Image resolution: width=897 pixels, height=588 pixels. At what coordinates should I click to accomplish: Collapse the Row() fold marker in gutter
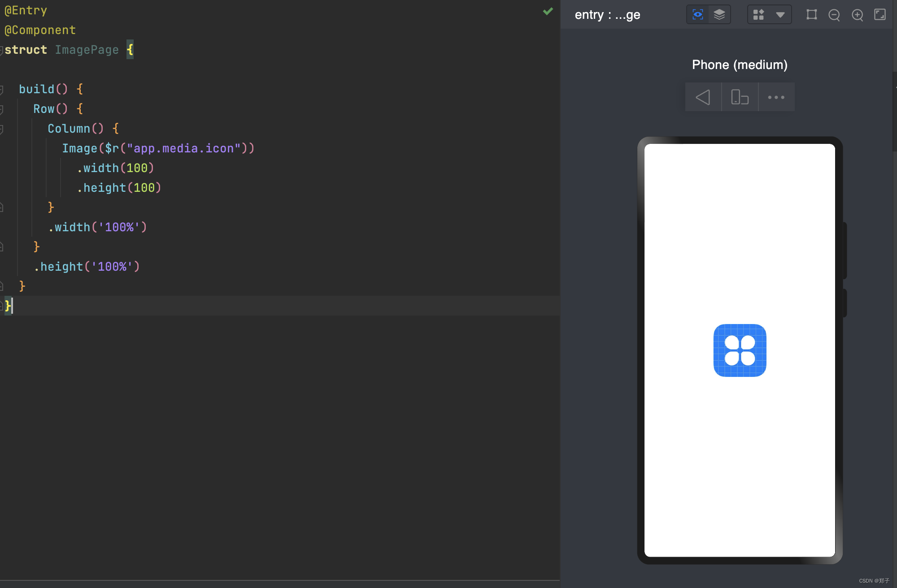point(2,109)
